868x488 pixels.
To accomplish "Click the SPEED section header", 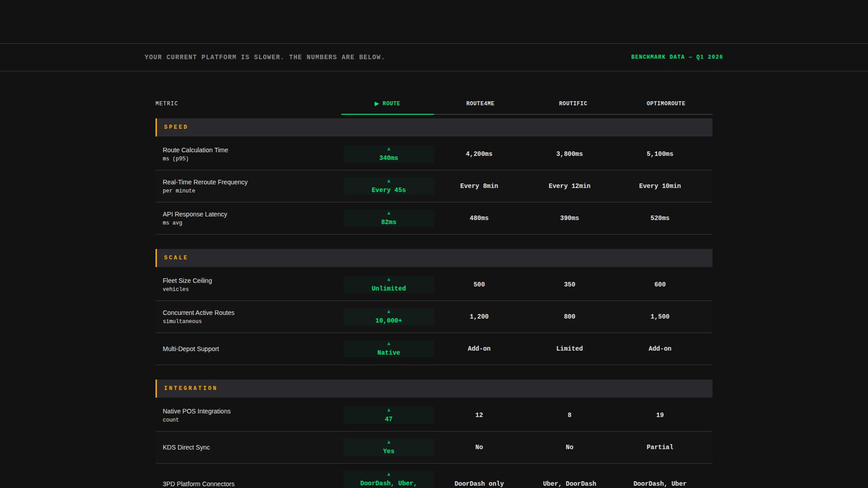I will point(434,127).
